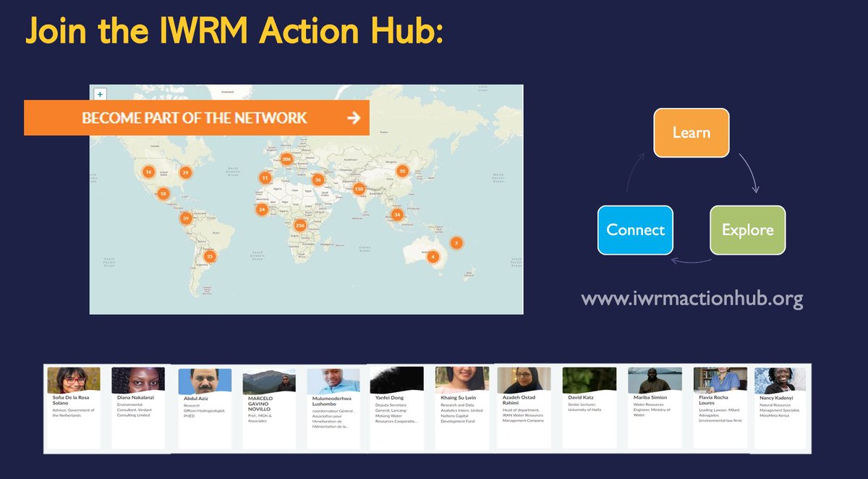
Task: Click 'Senior Lecturer, University of Haifa' description
Action: pyautogui.click(x=584, y=407)
